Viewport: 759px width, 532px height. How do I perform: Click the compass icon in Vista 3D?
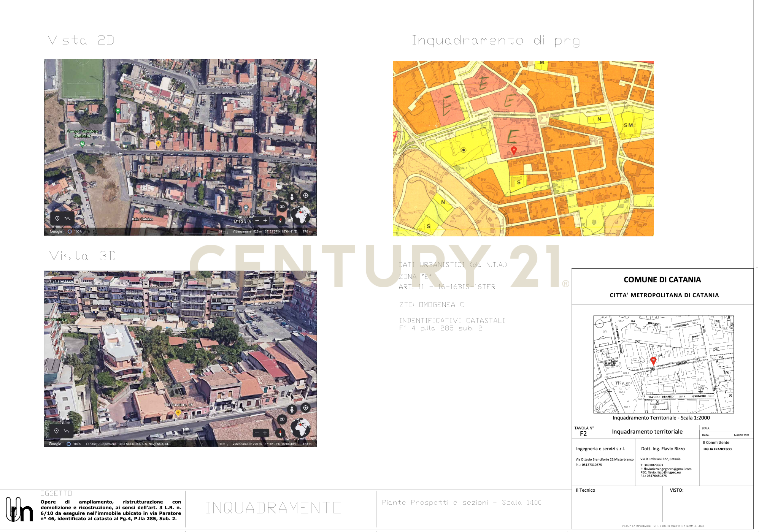pyautogui.click(x=280, y=433)
